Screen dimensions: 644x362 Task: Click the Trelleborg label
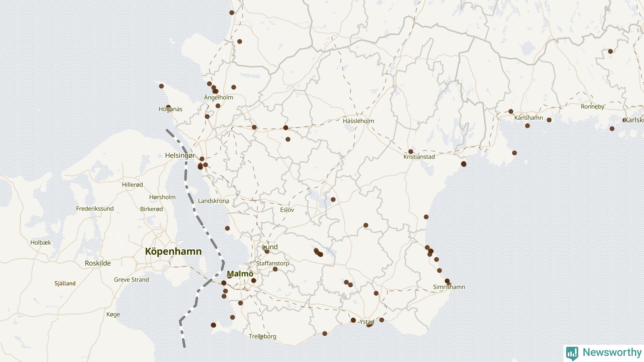click(262, 336)
